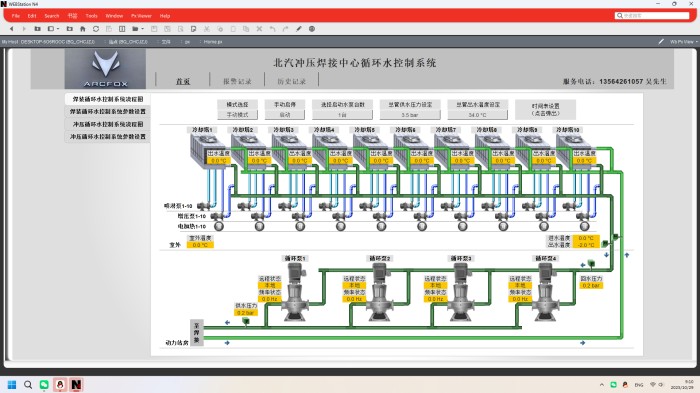Click the Home icon in the toolbar

pyautogui.click(x=83, y=29)
